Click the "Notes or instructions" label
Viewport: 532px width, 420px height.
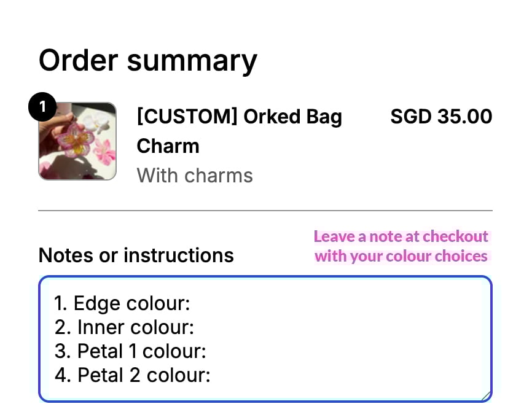click(x=136, y=255)
